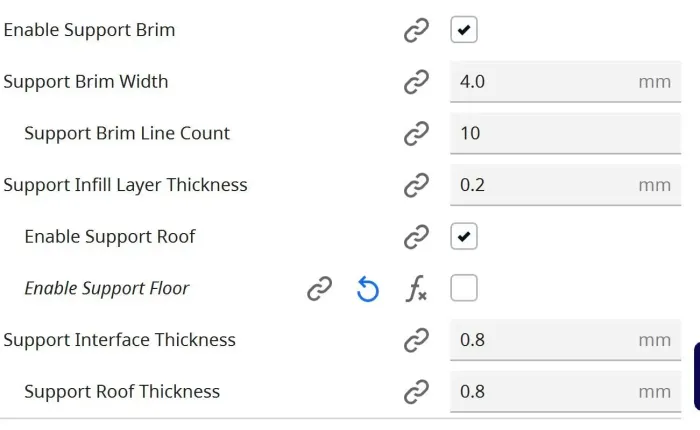Viewport: 700px width, 430px height.
Task: Click the Support Interface Thickness value field
Action: tap(566, 340)
